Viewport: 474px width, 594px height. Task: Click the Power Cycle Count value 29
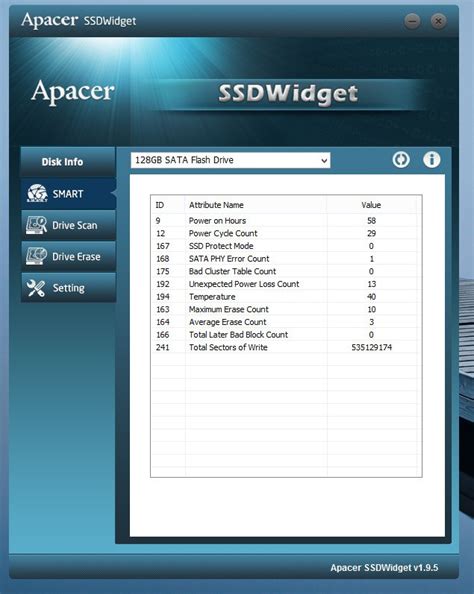371,233
